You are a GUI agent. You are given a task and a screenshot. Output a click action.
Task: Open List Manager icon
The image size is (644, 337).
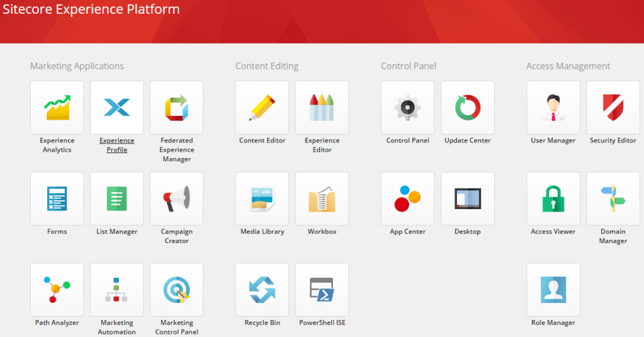tap(116, 198)
